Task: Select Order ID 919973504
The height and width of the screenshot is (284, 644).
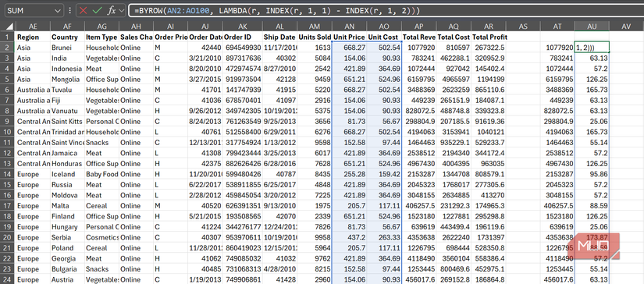Action: (x=242, y=80)
